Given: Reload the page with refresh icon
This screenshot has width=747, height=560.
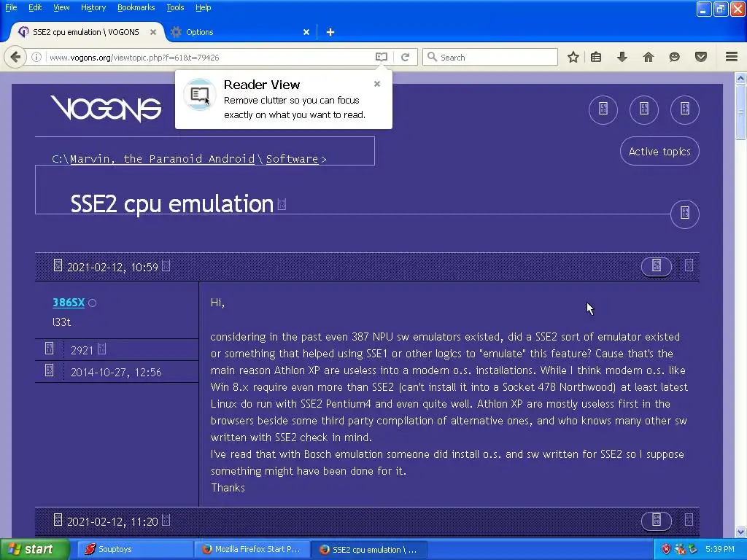Looking at the screenshot, I should (405, 57).
